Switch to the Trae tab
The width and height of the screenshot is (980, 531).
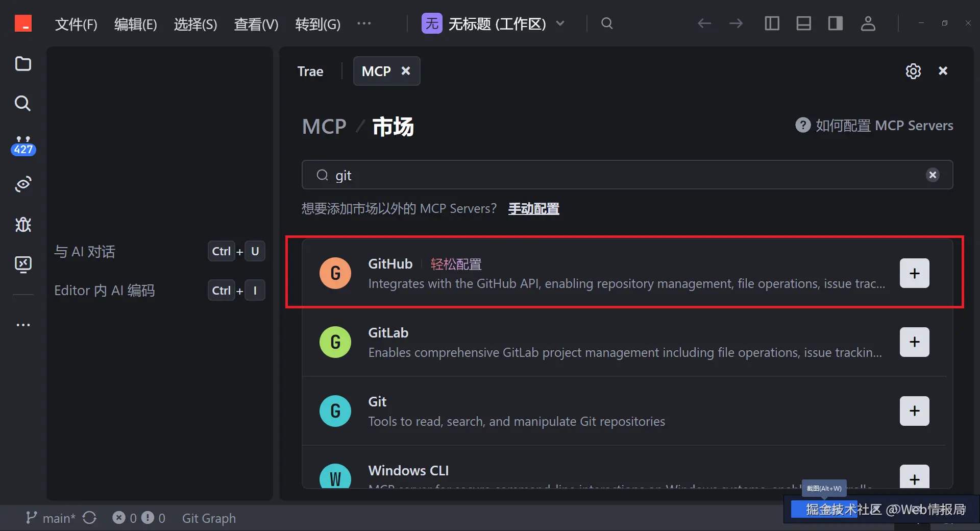tap(310, 71)
